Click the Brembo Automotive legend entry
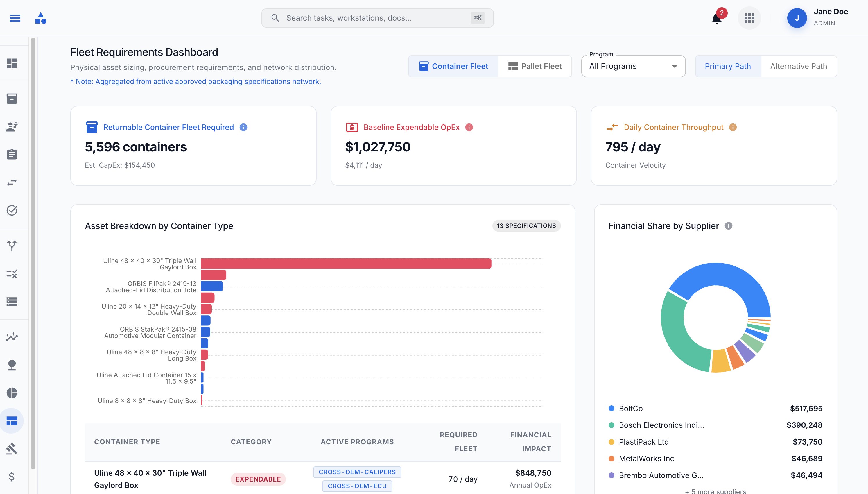The image size is (868, 494). coord(715,475)
